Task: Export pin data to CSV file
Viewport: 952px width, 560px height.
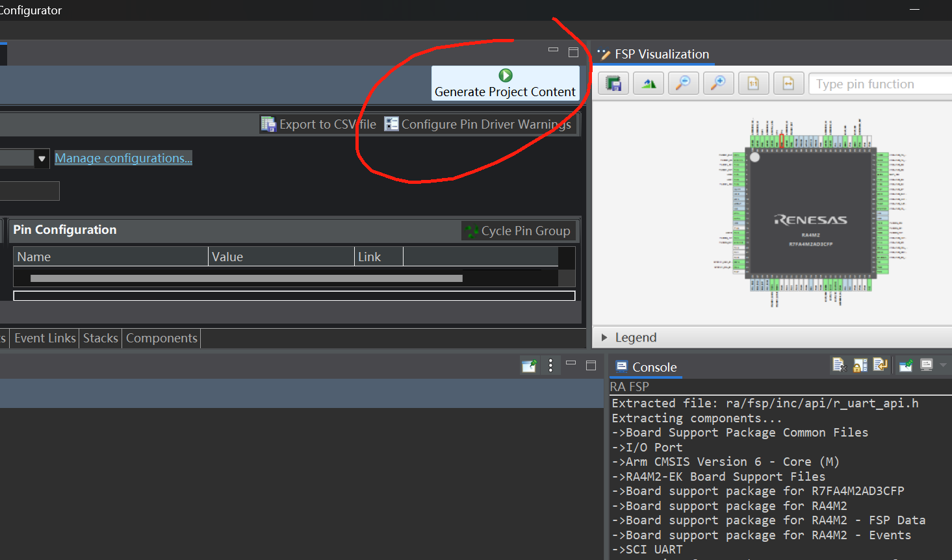Action: tap(318, 124)
